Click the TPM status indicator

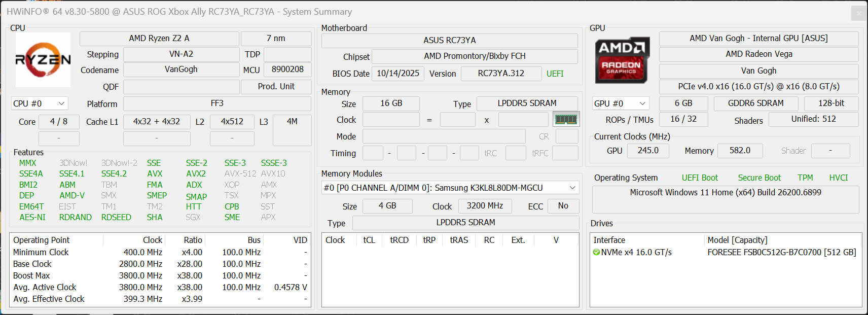pos(805,178)
